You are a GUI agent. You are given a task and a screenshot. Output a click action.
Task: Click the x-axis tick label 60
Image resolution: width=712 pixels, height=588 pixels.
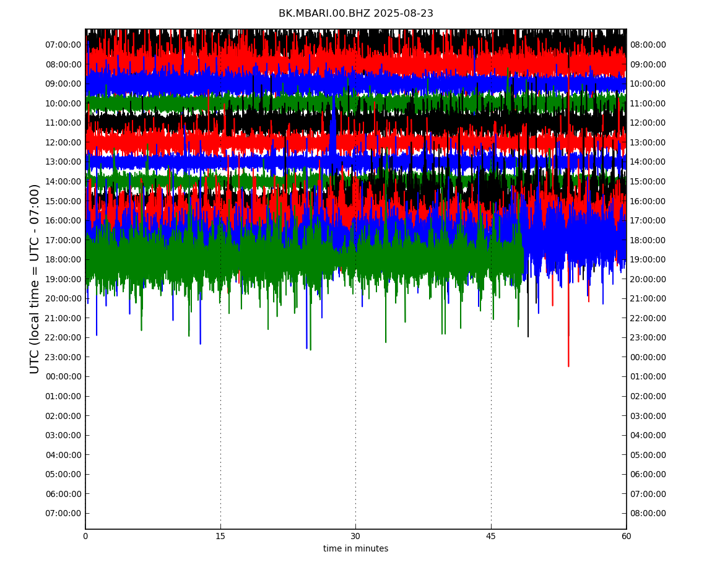[626, 536]
